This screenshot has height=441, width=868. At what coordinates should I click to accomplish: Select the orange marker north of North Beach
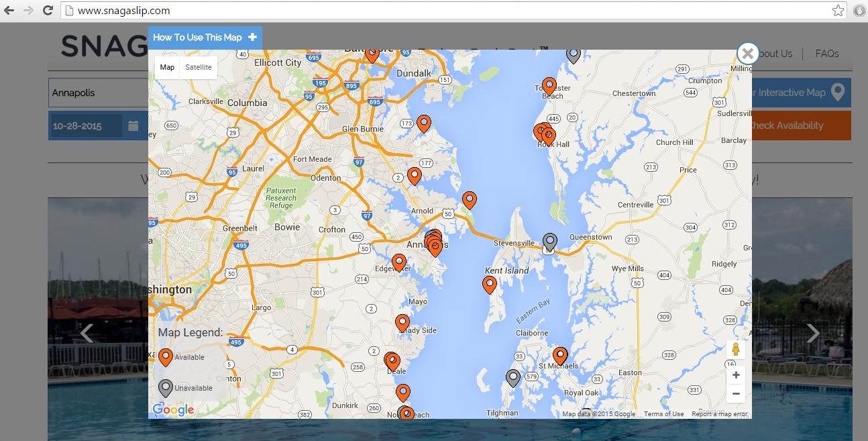403,392
